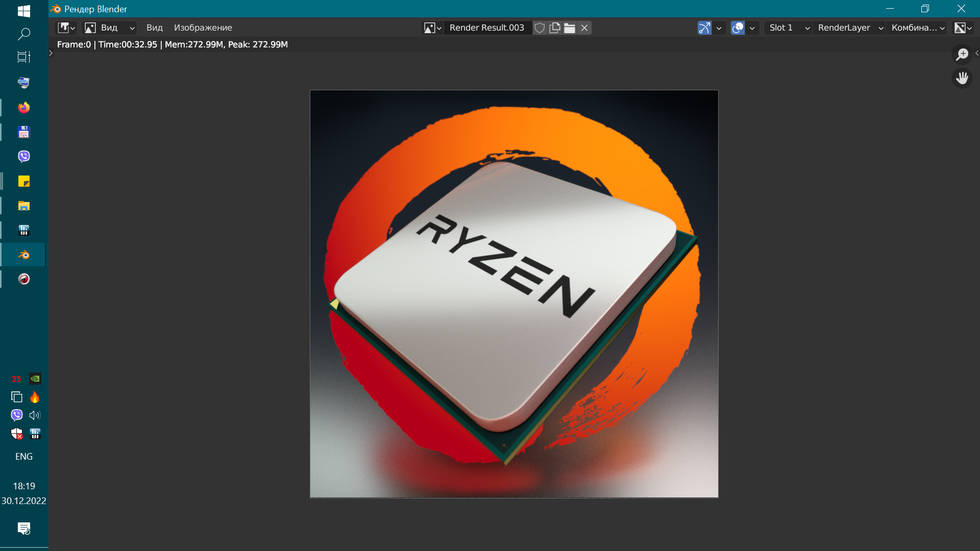The height and width of the screenshot is (551, 980).
Task: Click the volume speaker icon in the tray
Action: click(34, 415)
